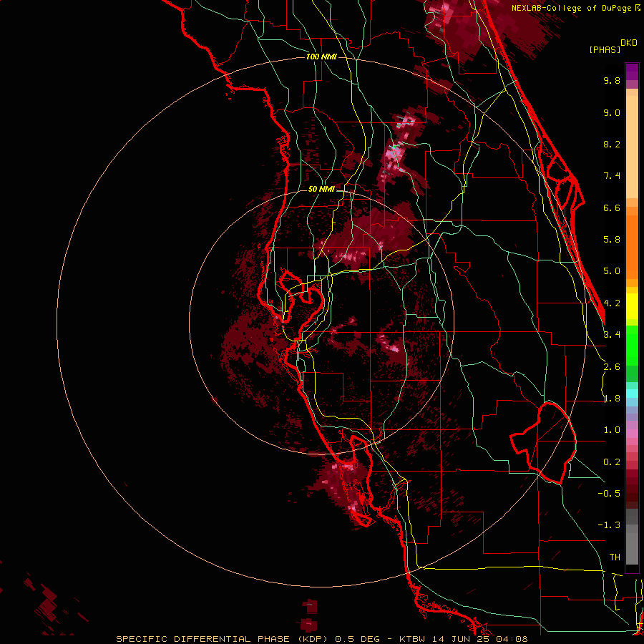The height and width of the screenshot is (644, 644).
Task: Pick the bright yellow color bar segment
Action: (x=632, y=306)
